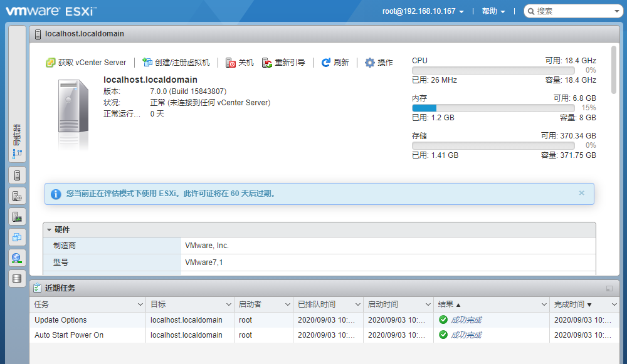Open the 启动者 column dropdown arrow

tap(288, 304)
